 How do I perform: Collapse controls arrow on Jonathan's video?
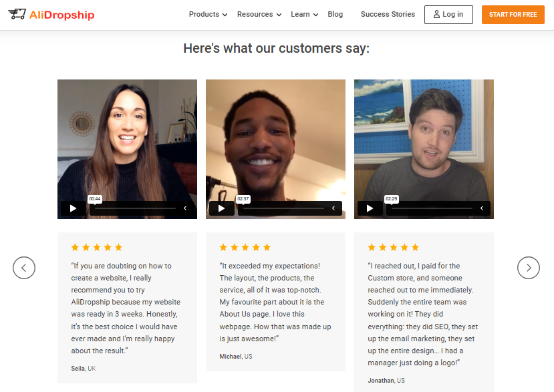(x=482, y=208)
